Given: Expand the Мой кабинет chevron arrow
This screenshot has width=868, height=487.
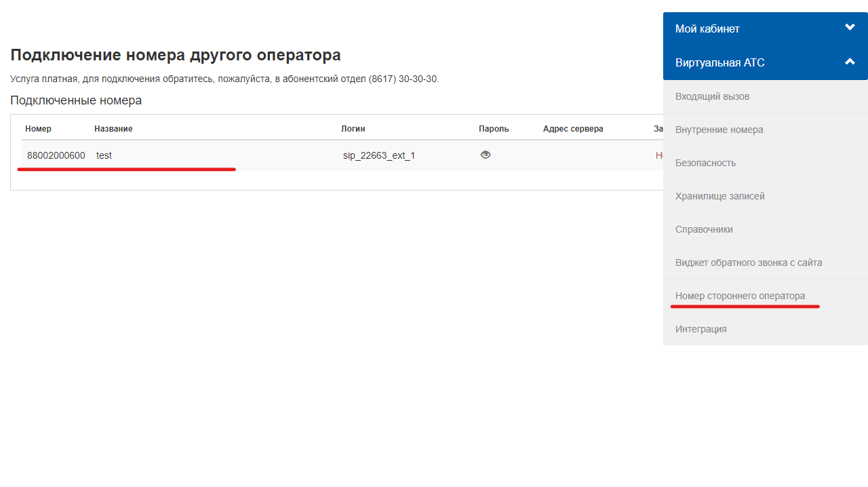Looking at the screenshot, I should 850,28.
